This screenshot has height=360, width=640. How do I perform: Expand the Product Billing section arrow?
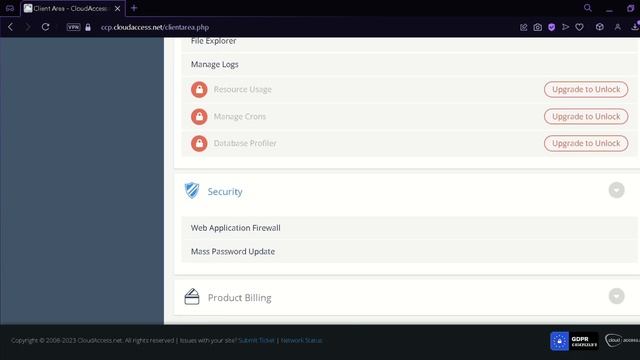[616, 296]
